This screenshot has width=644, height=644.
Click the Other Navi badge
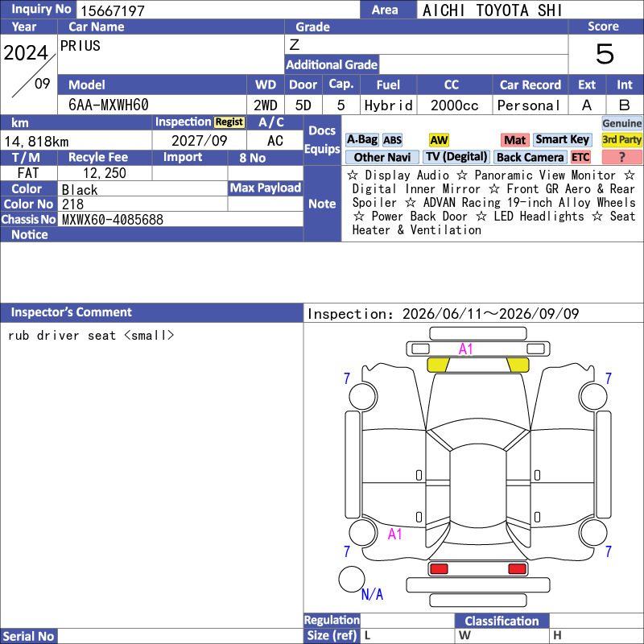point(382,157)
